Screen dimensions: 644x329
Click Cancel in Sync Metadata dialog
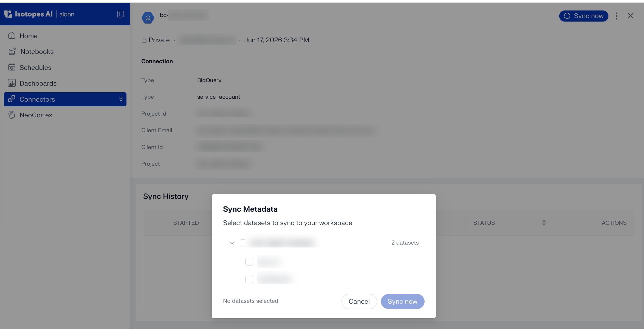click(359, 301)
